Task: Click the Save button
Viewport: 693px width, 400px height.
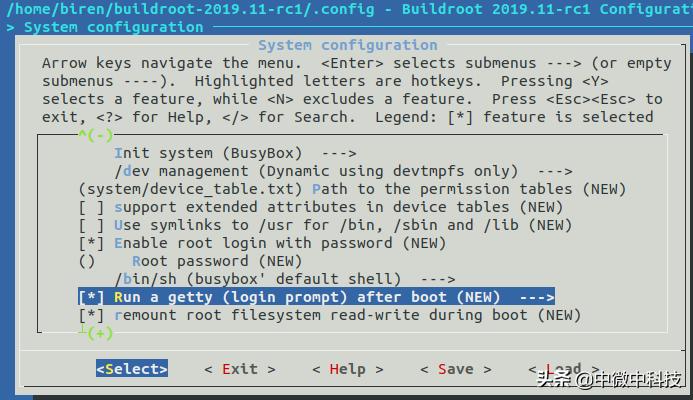Action: 456,369
